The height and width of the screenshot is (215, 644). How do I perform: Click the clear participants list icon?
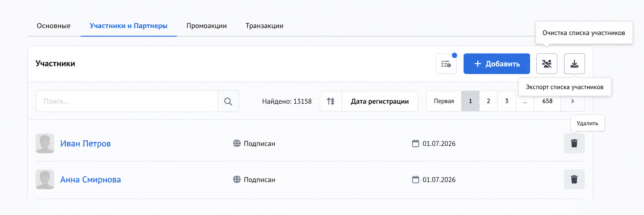(546, 64)
